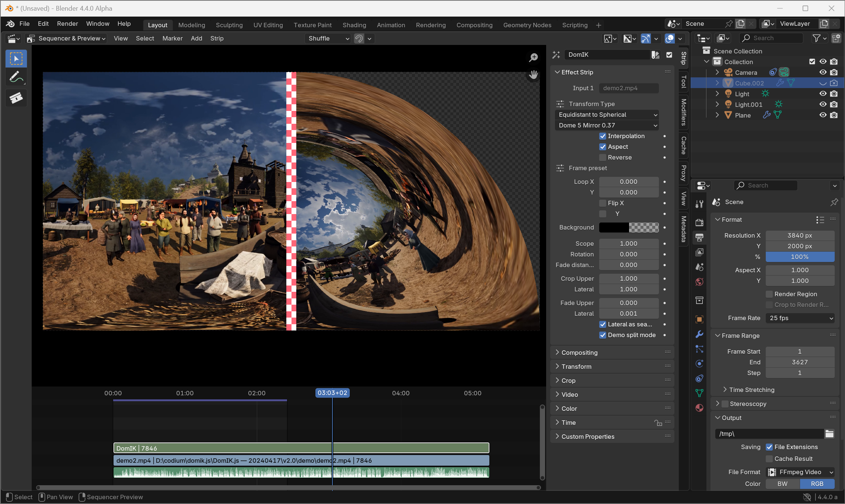The width and height of the screenshot is (845, 504).
Task: Expand the Compositing panel
Action: click(579, 353)
